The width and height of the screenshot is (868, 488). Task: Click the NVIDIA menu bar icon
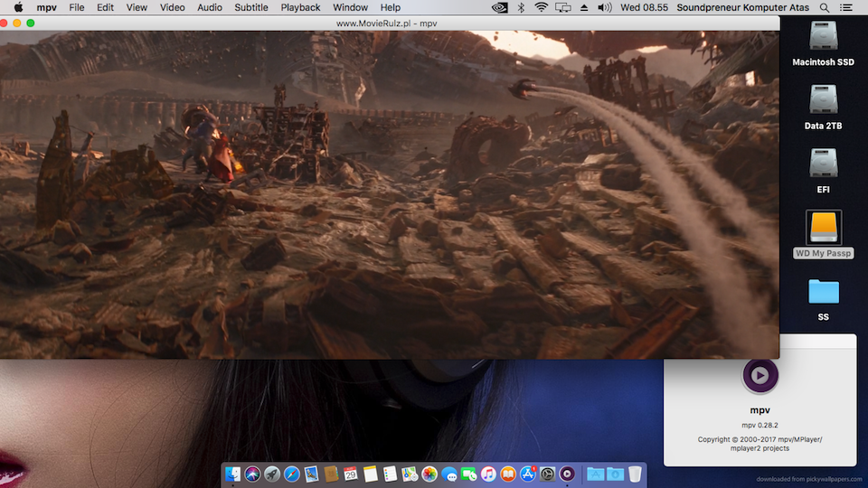499,7
